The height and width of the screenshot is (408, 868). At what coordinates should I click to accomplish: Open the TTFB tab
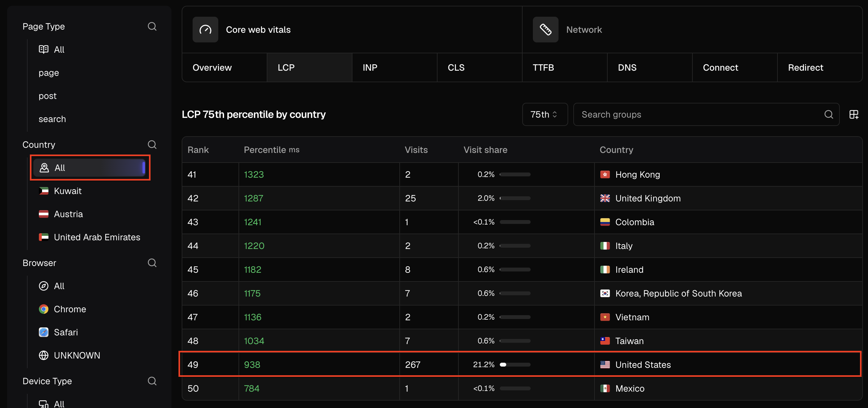click(564, 68)
